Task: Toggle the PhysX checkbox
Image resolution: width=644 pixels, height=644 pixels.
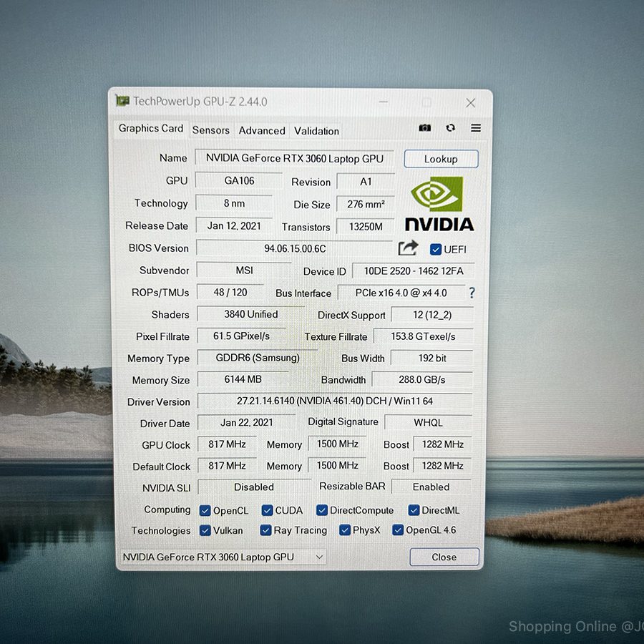Action: [x=345, y=530]
